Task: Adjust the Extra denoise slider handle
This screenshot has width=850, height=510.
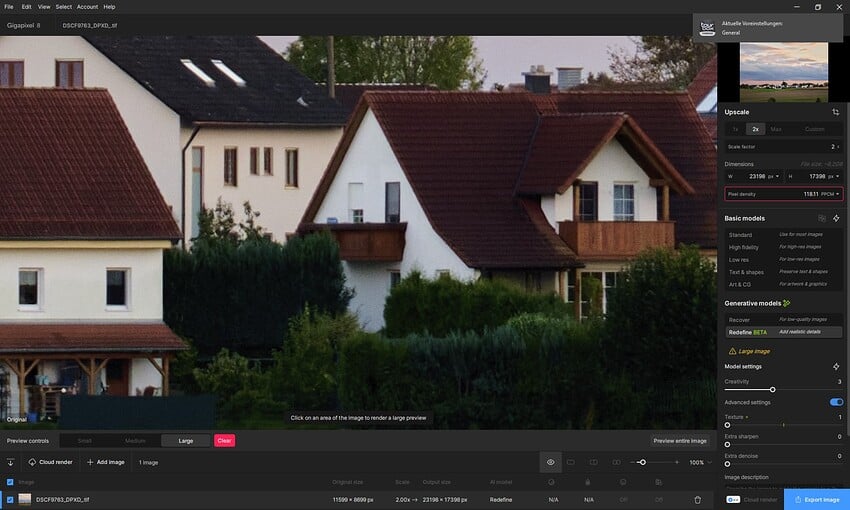Action: click(727, 464)
